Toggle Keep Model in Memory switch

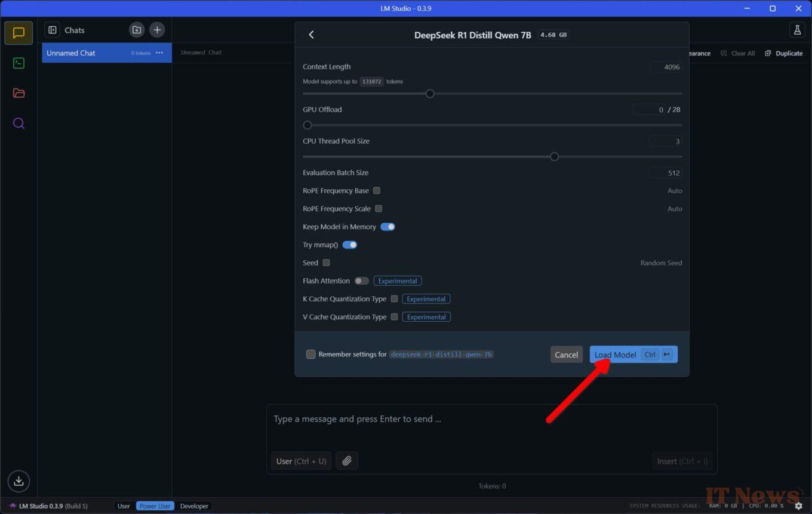click(387, 227)
